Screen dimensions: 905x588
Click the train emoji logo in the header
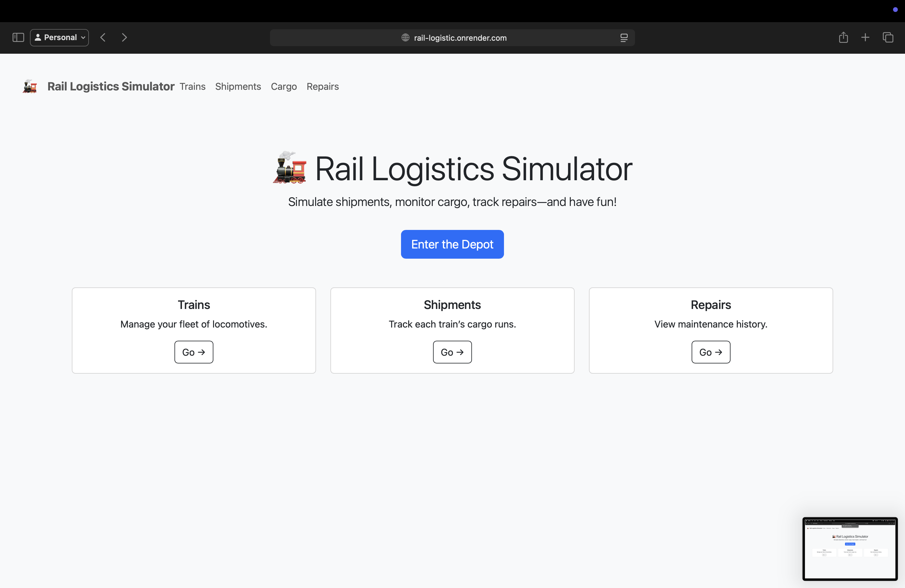click(29, 86)
